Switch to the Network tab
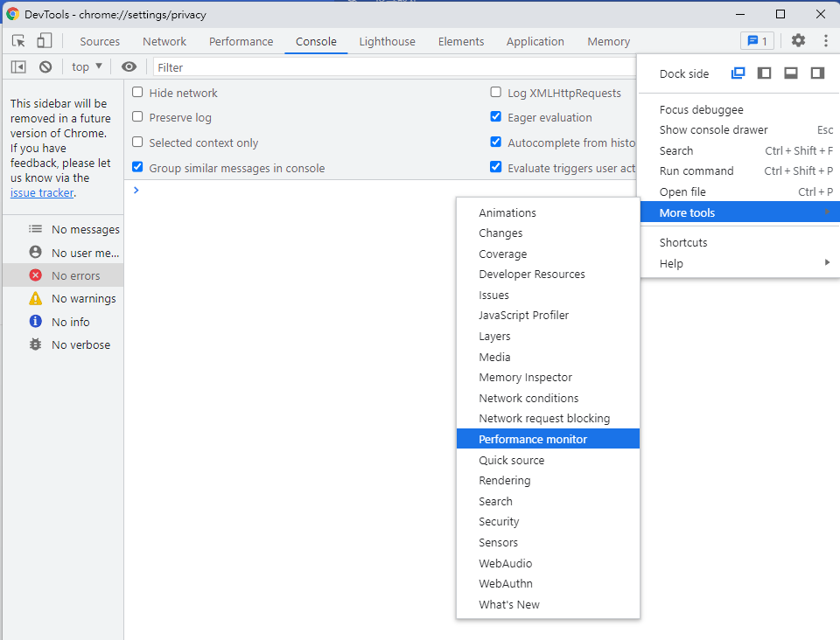The image size is (840, 640). [164, 41]
